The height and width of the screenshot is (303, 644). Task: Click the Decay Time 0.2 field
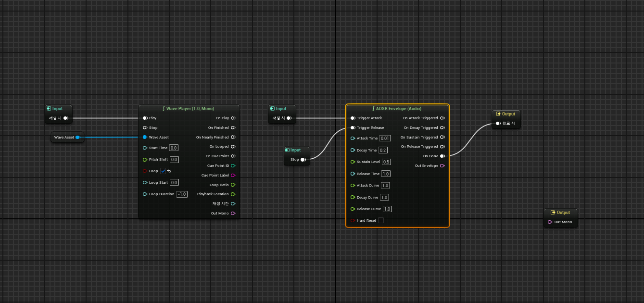click(x=383, y=150)
